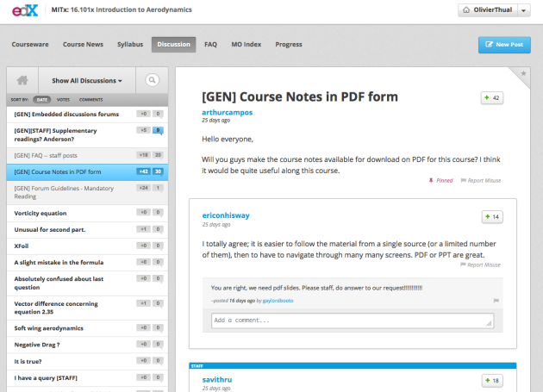
Task: Upvote ericonhisway's response showing 14 votes
Action: point(491,215)
